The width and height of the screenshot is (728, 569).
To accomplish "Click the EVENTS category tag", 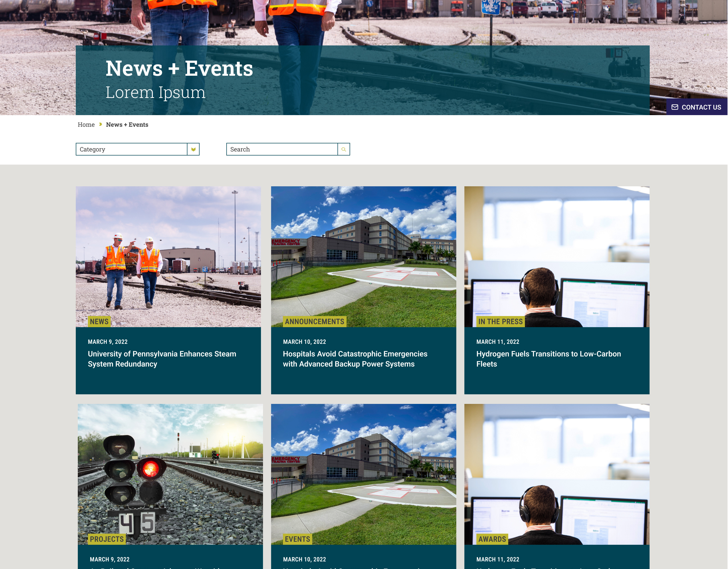I will [297, 539].
